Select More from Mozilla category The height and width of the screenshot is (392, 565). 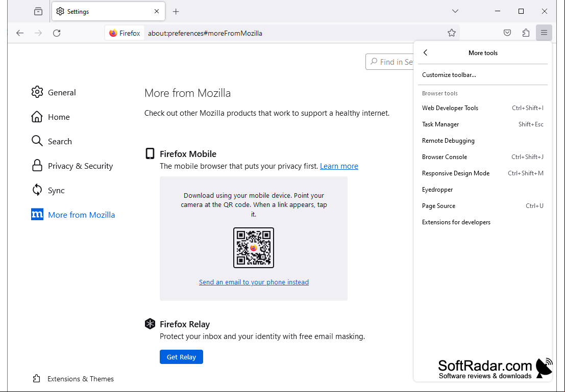[82, 215]
